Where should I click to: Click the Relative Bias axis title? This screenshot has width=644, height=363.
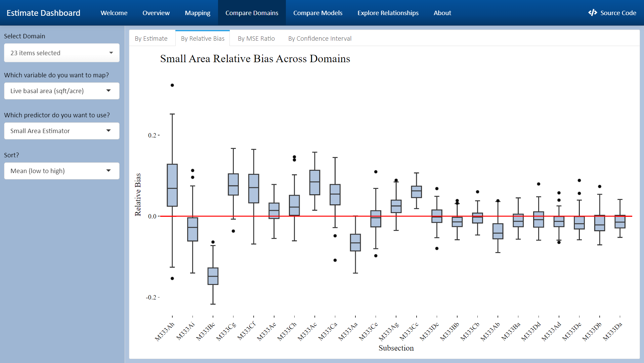coord(138,195)
